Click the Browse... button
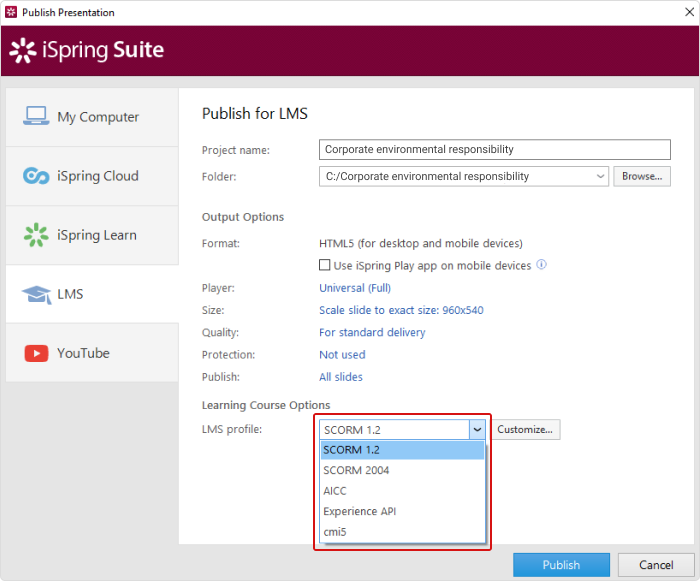700x581 pixels. point(642,176)
